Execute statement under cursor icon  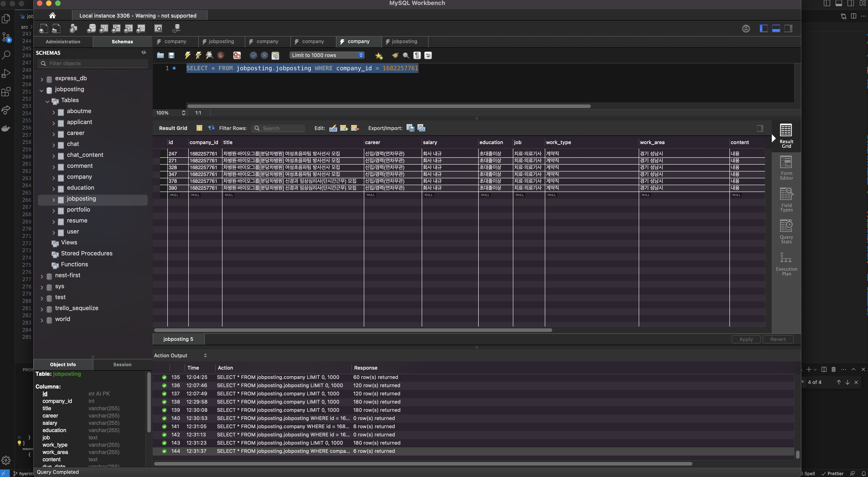(x=199, y=55)
